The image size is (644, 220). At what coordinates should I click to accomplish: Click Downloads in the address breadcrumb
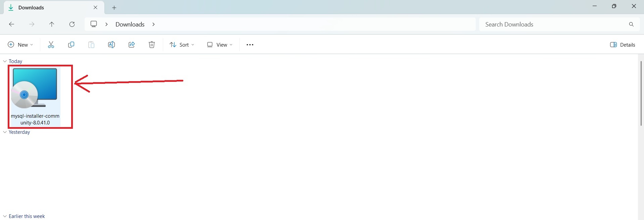[x=130, y=24]
